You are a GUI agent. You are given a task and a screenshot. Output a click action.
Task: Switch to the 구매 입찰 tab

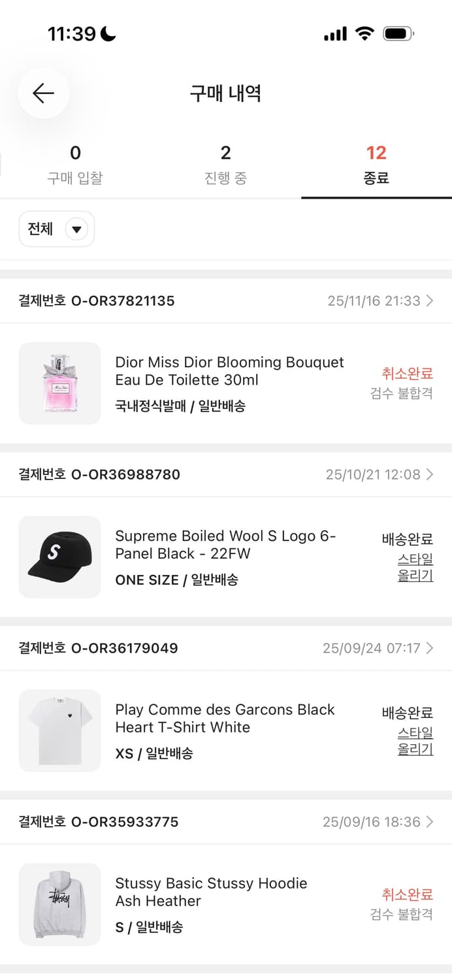(75, 165)
